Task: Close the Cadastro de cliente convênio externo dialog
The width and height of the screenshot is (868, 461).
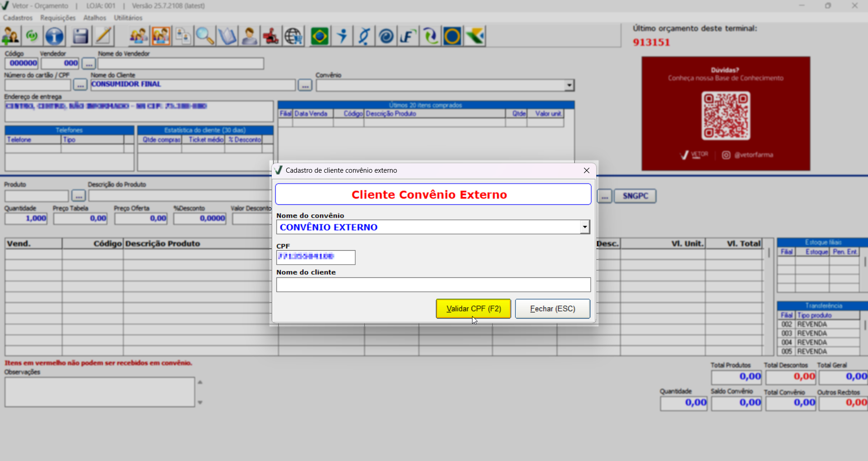Action: tap(587, 170)
